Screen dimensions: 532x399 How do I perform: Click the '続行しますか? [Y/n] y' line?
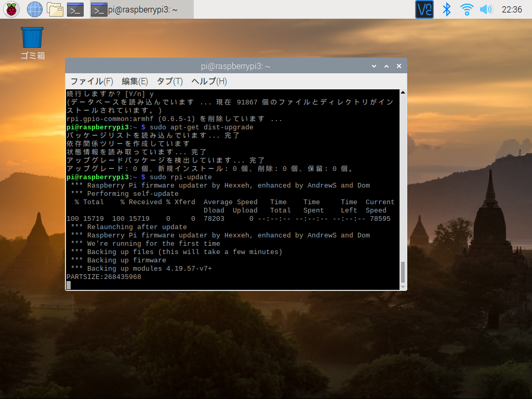pos(110,94)
